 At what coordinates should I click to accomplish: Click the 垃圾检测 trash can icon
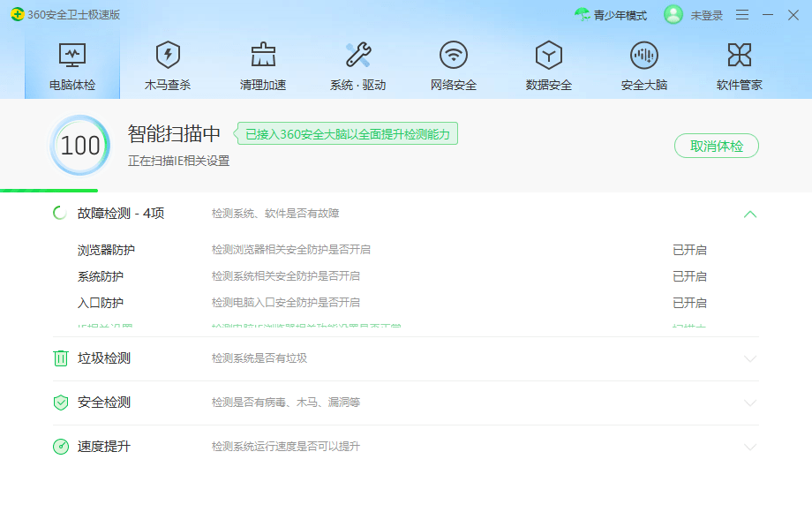[61, 358]
